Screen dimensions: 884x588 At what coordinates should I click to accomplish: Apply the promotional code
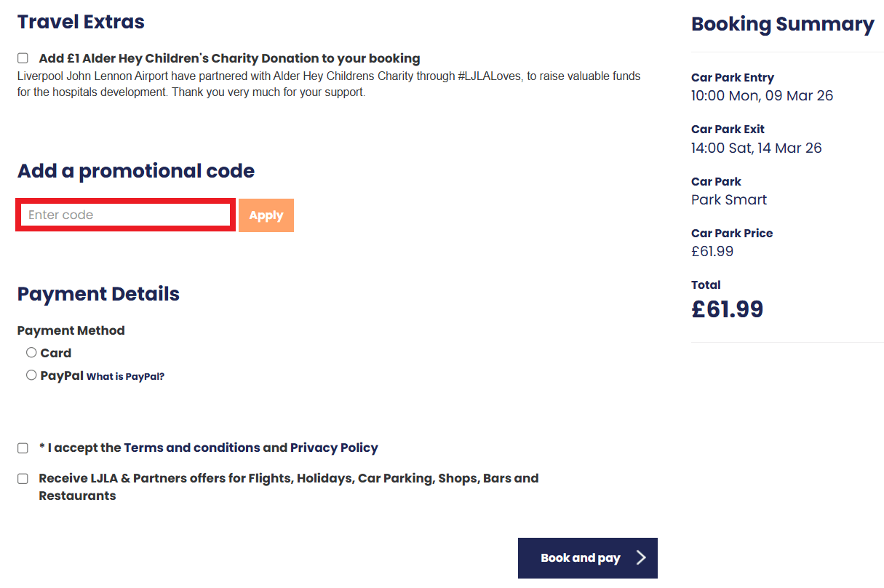[266, 215]
